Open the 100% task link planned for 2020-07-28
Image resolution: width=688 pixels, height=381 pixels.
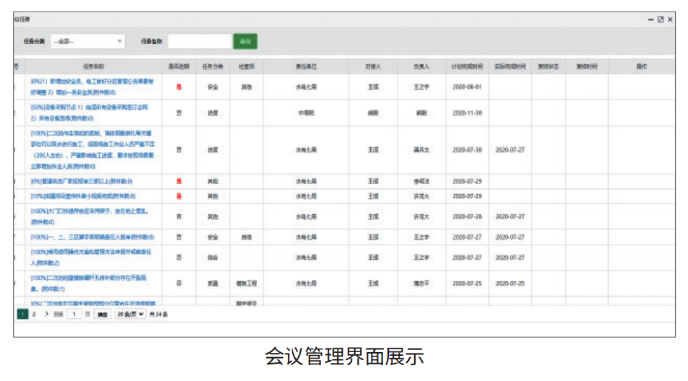(90, 217)
